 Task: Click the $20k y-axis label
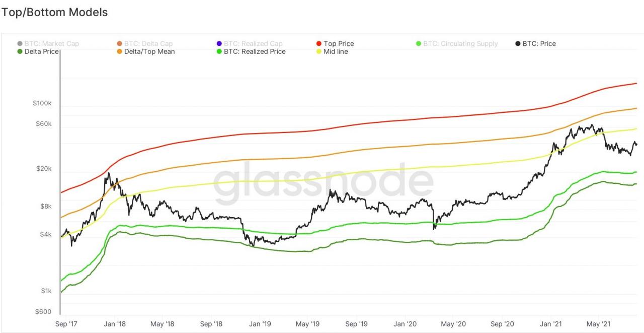point(43,169)
